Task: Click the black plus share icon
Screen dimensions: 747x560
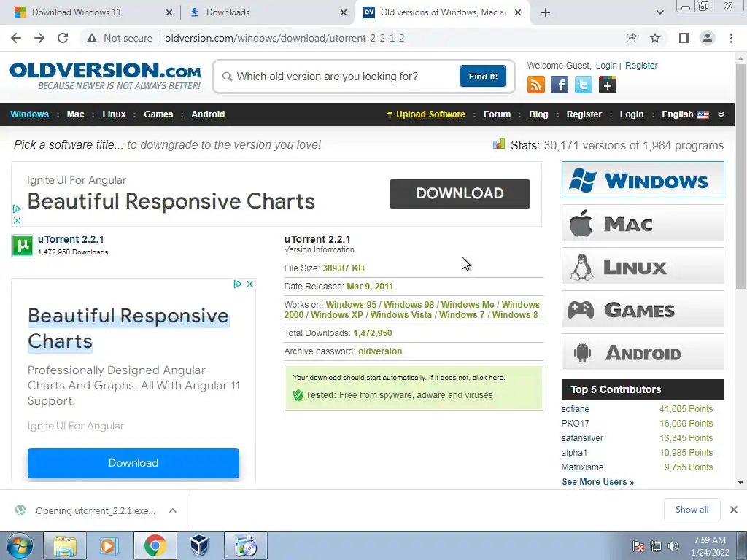Action: point(608,85)
